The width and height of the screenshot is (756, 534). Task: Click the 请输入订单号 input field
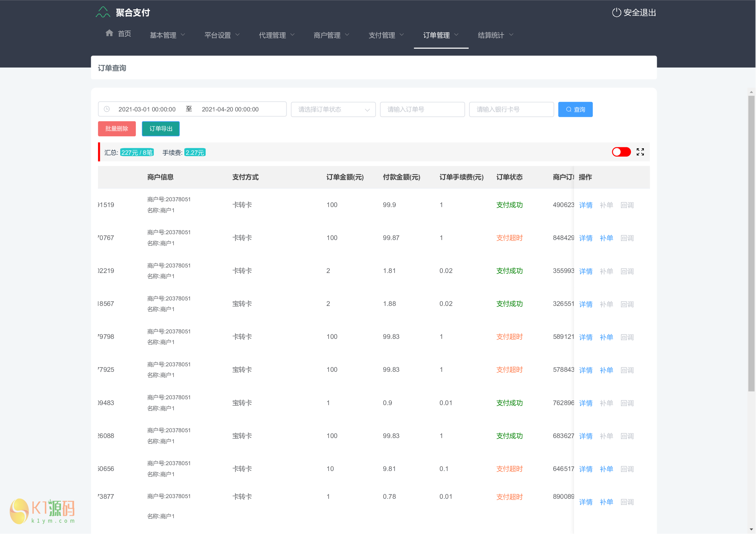(422, 110)
